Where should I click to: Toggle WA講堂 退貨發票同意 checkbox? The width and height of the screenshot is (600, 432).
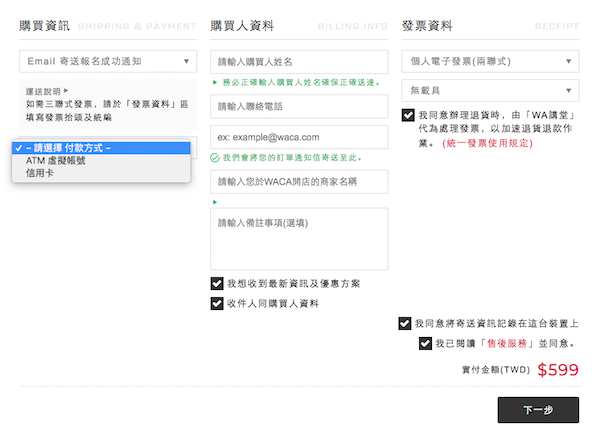pos(408,115)
